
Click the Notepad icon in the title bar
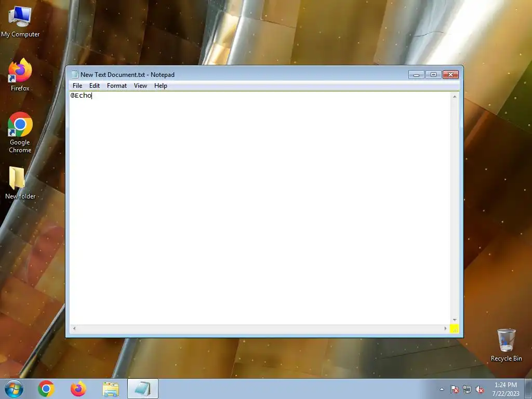pos(75,75)
